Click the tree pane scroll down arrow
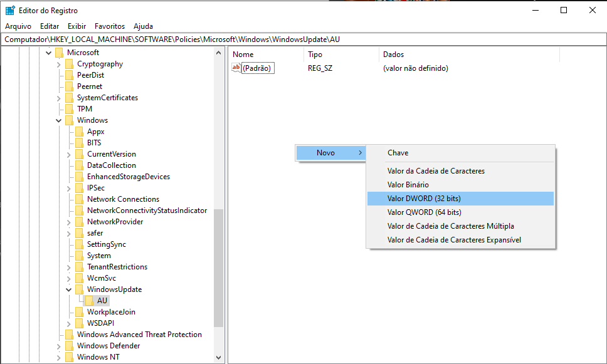607x364 pixels. coord(219,358)
